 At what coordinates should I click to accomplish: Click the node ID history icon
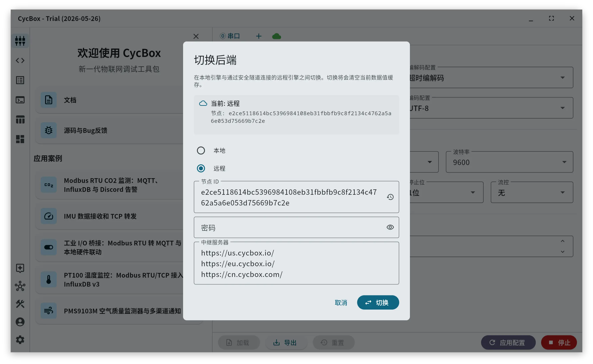[390, 197]
